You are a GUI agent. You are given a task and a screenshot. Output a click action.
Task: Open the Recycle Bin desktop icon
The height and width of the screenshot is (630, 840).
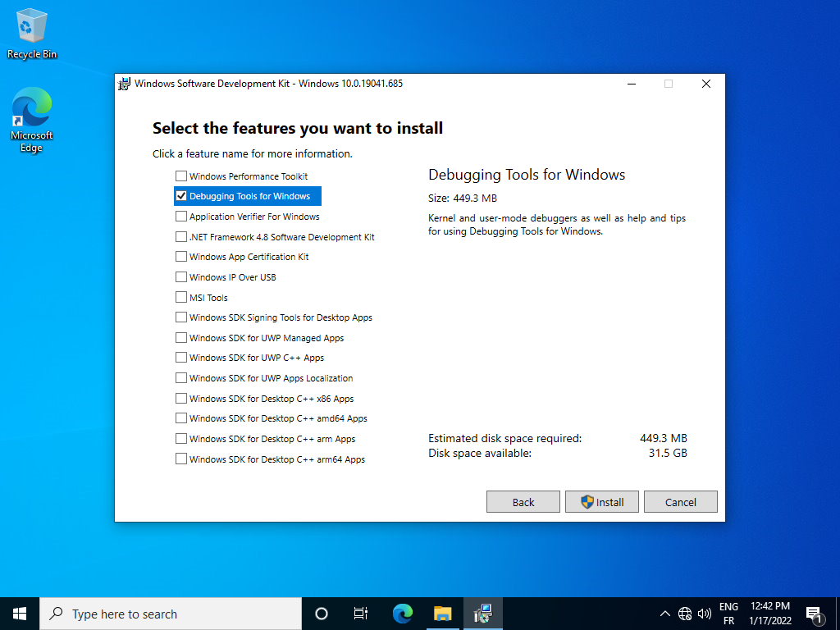pos(32,34)
